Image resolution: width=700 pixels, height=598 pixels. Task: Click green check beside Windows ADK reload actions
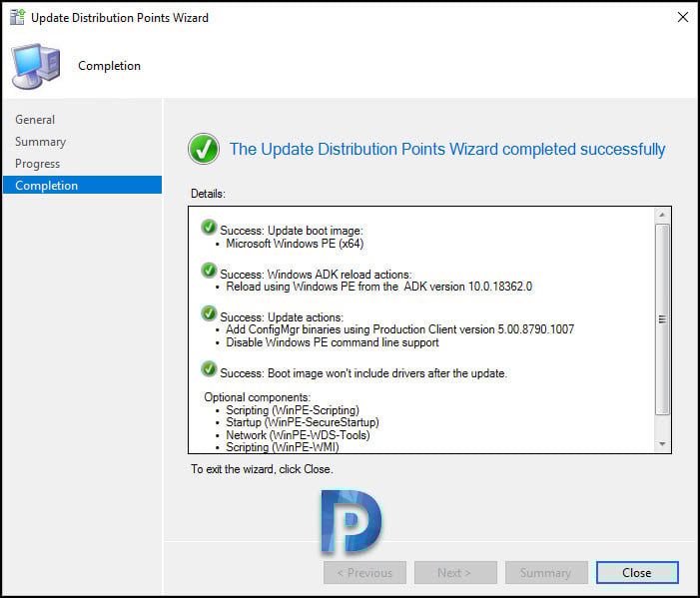click(x=209, y=271)
